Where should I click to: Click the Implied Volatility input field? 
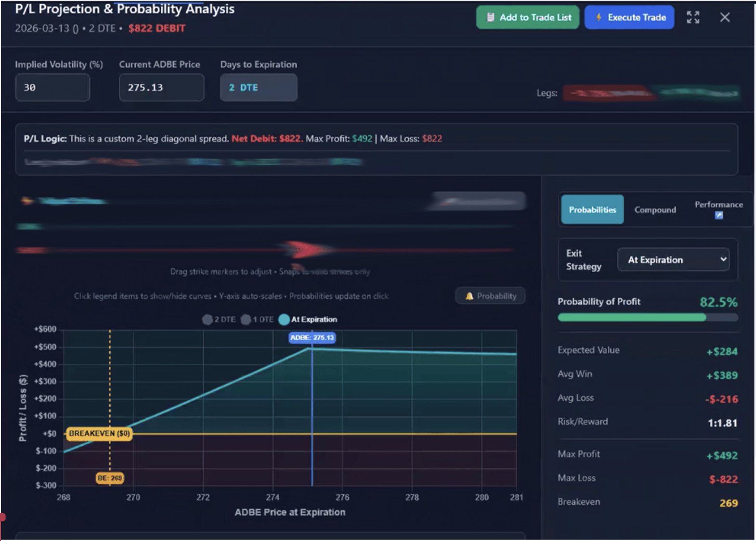pos(52,88)
